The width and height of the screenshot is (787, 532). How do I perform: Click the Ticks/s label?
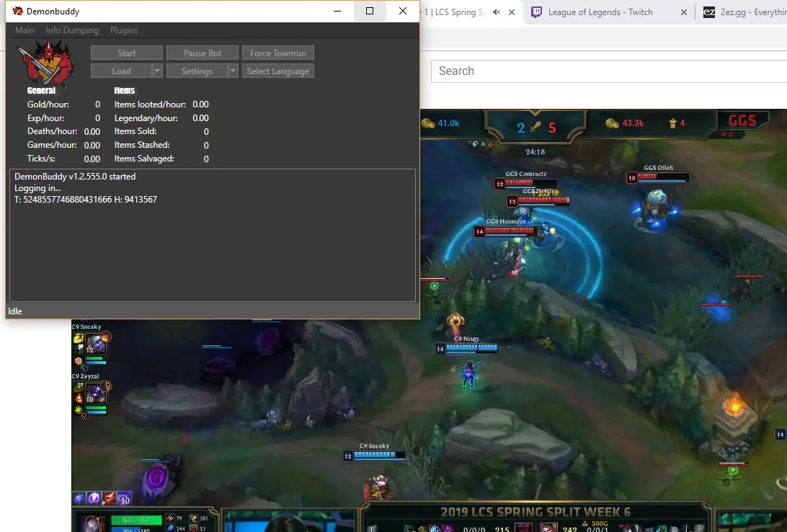coord(41,159)
